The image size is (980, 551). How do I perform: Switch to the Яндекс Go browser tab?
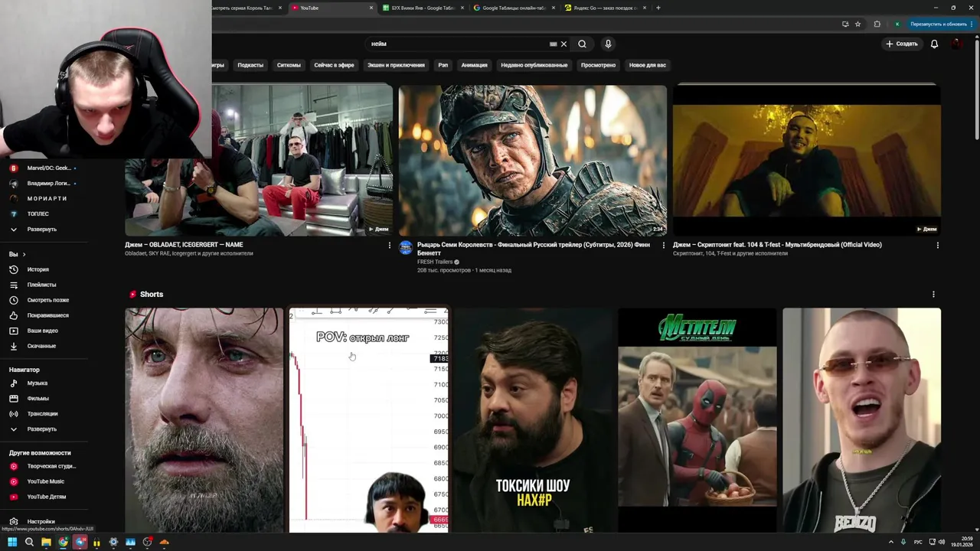[605, 8]
